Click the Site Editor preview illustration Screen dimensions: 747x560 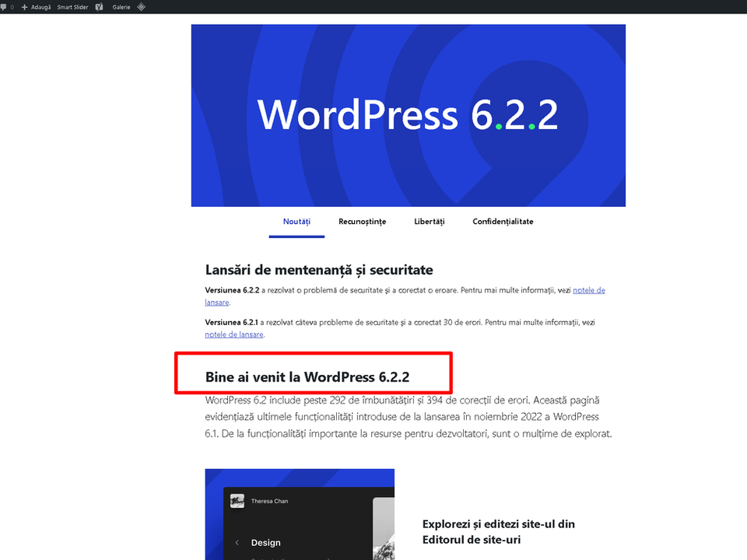click(300, 514)
